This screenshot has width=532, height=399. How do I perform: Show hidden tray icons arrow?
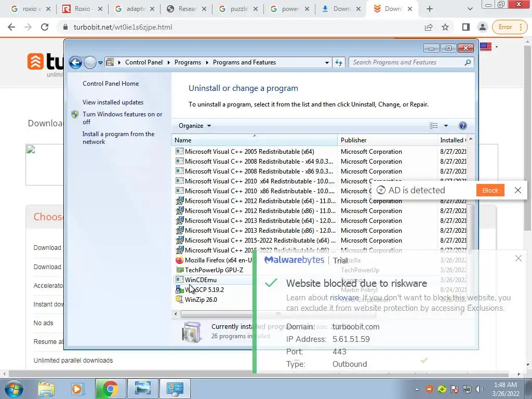point(417,389)
